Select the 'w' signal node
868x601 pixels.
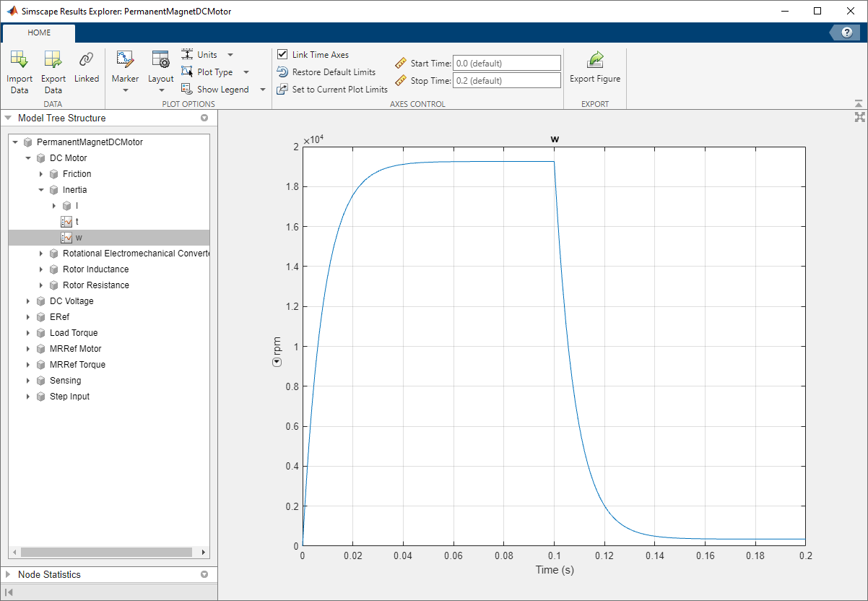79,238
